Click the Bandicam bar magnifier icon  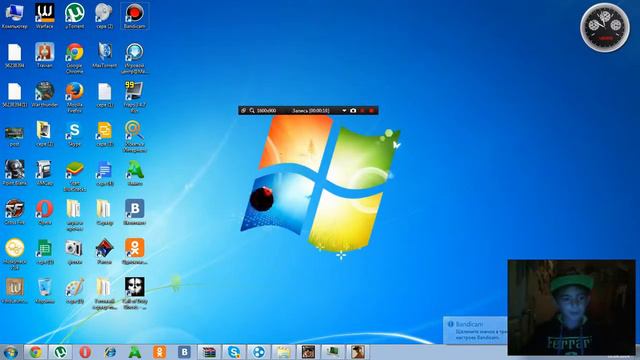252,111
